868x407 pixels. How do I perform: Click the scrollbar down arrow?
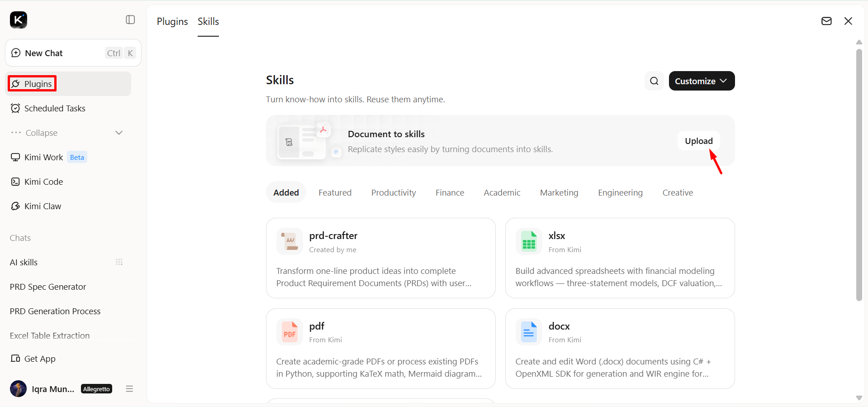[x=859, y=398]
